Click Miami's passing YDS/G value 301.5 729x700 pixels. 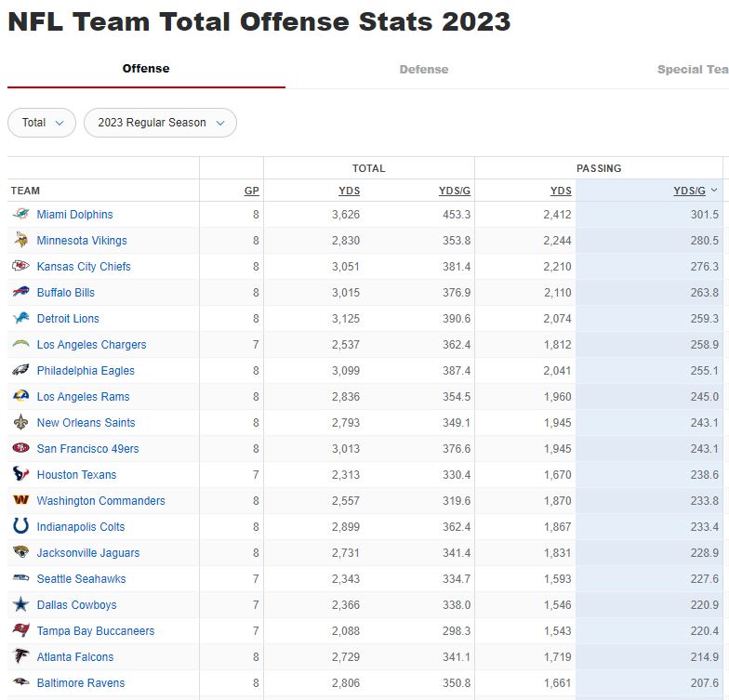705,214
